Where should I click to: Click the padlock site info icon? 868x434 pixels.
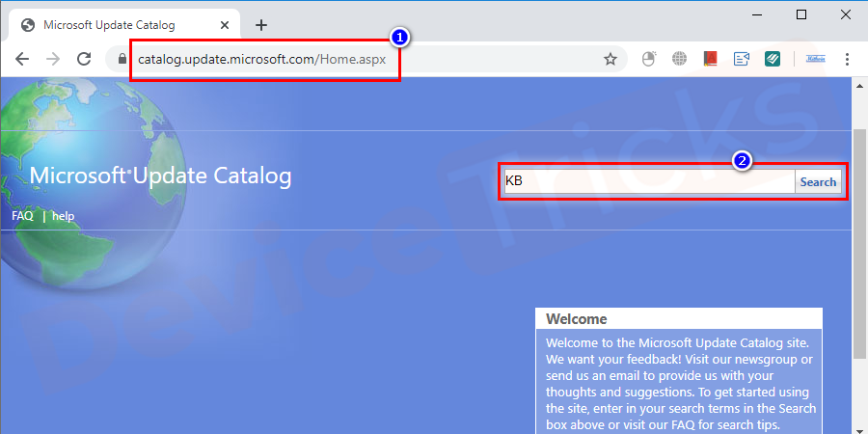[x=122, y=59]
